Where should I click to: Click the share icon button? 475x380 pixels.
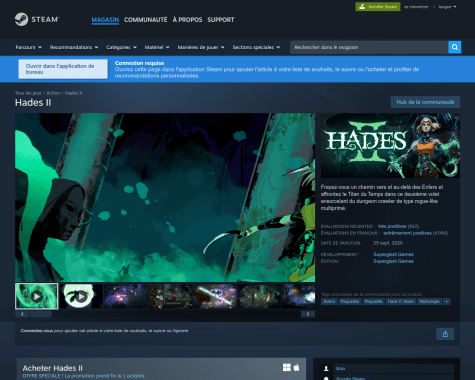click(x=445, y=334)
